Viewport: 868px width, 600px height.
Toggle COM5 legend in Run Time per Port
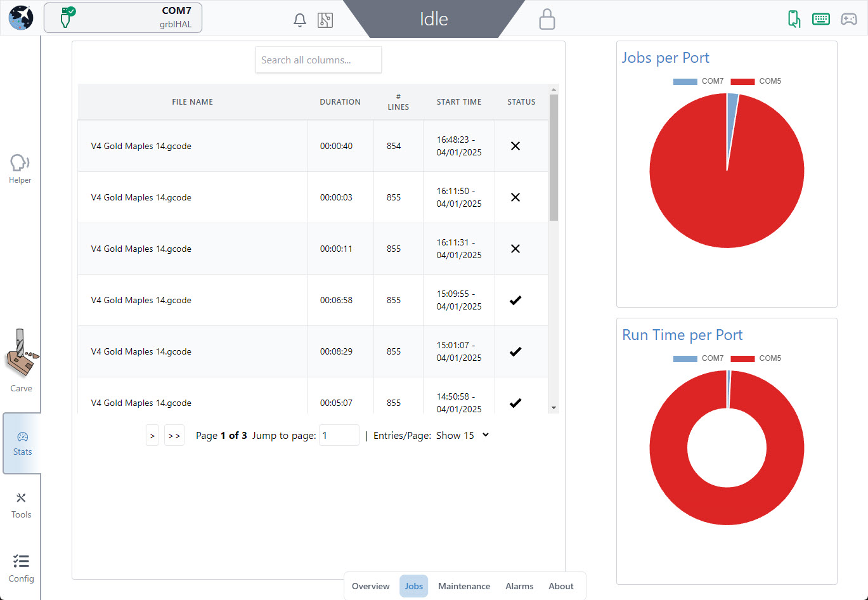click(756, 358)
